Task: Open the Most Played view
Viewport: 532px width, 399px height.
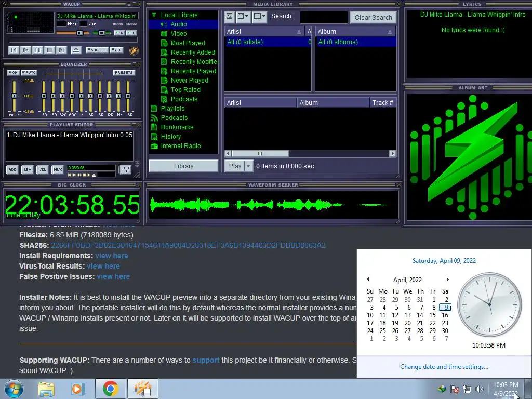Action: tap(188, 43)
